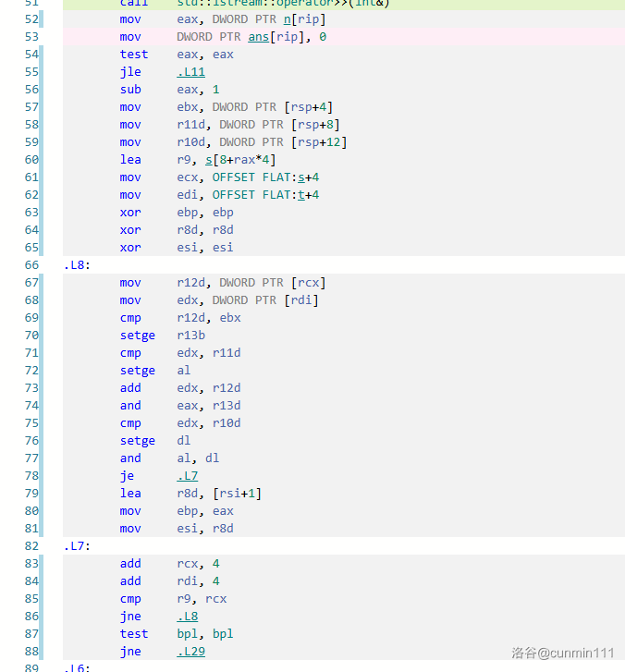The height and width of the screenshot is (672, 625).
Task: Click line number 75 in the gutter
Action: (x=31, y=423)
